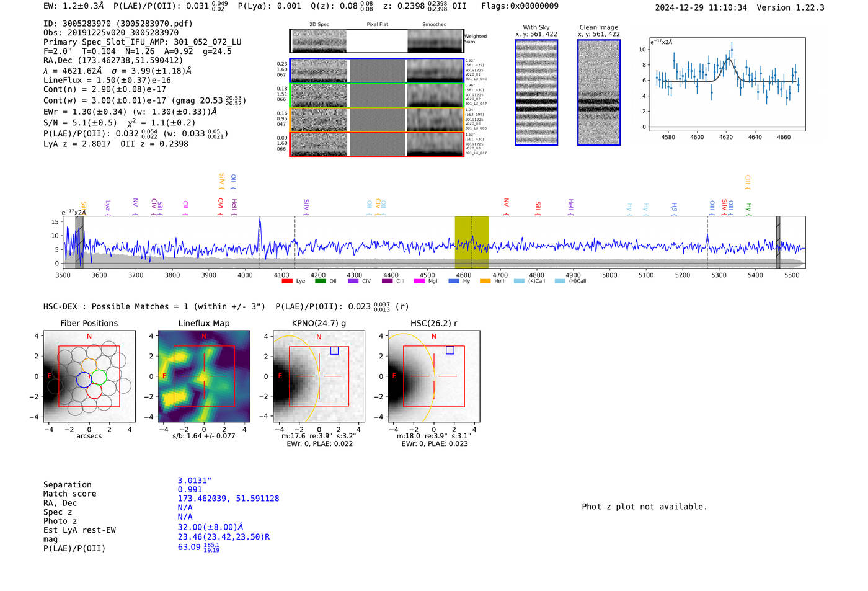Click the CIV purple legend swatch

(353, 281)
